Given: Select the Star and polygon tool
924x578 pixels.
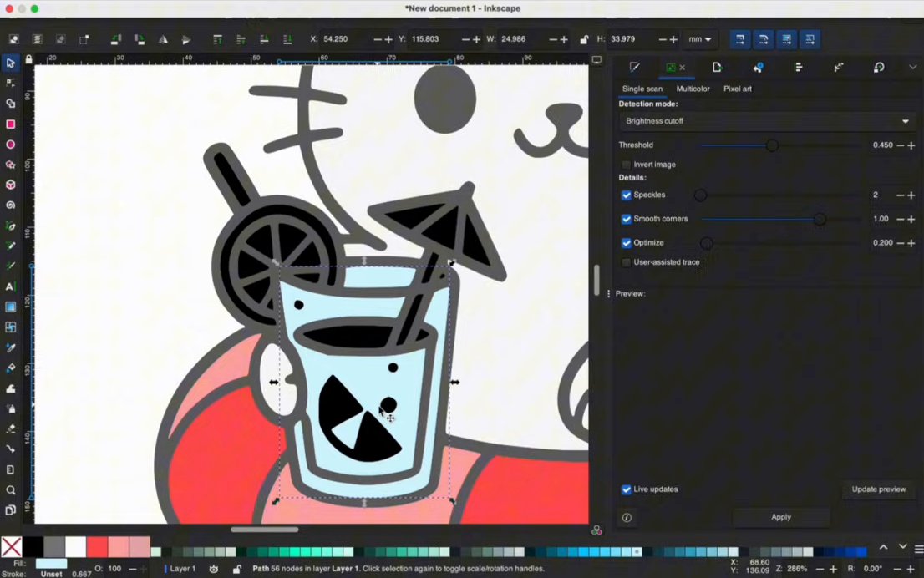Looking at the screenshot, I should (10, 165).
